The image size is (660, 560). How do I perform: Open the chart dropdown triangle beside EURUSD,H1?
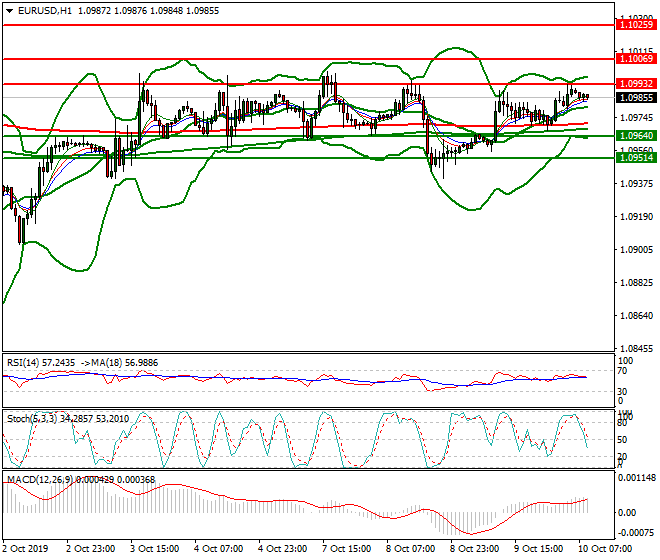coord(9,11)
